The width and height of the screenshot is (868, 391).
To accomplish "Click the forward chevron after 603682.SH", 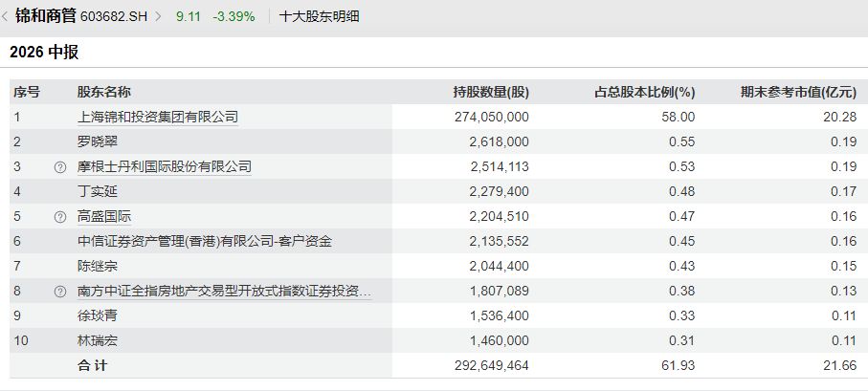I will point(158,16).
